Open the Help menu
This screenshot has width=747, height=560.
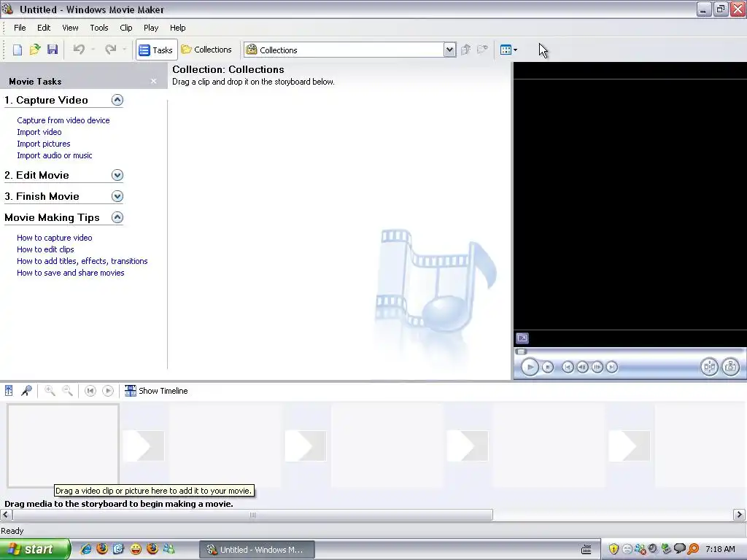pyautogui.click(x=178, y=28)
